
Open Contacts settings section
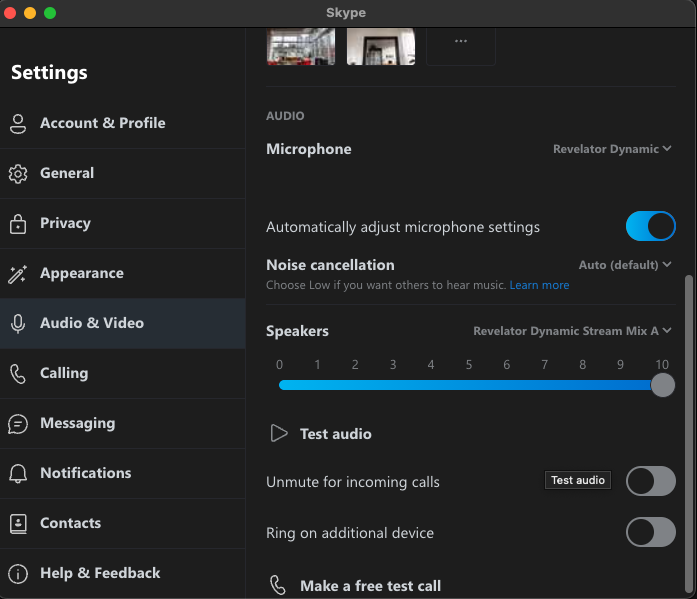point(123,523)
